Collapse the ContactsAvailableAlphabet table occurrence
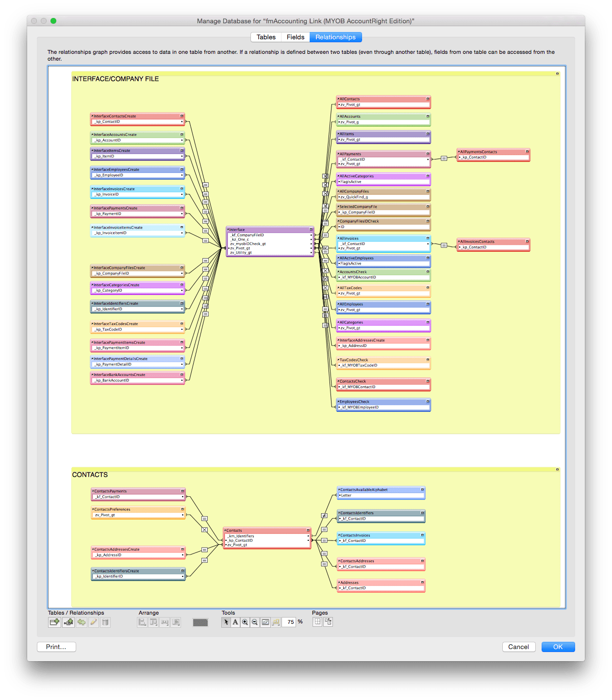This screenshot has width=612, height=700. [422, 489]
